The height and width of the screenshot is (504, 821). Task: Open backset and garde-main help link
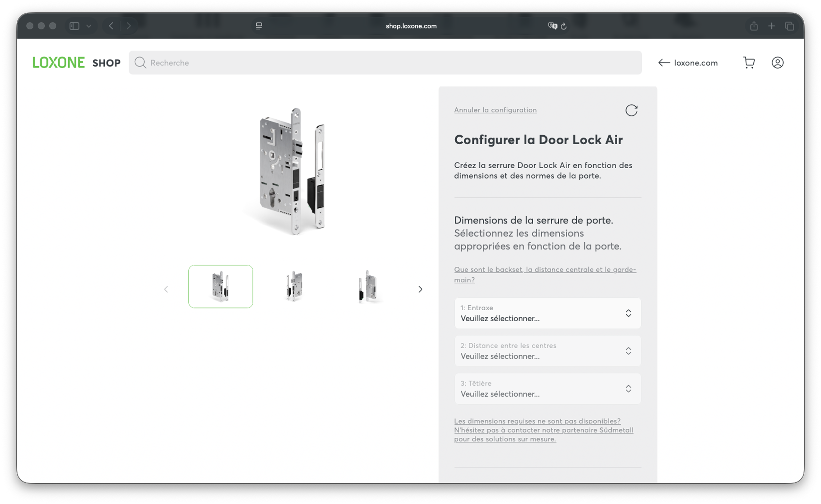pyautogui.click(x=544, y=274)
